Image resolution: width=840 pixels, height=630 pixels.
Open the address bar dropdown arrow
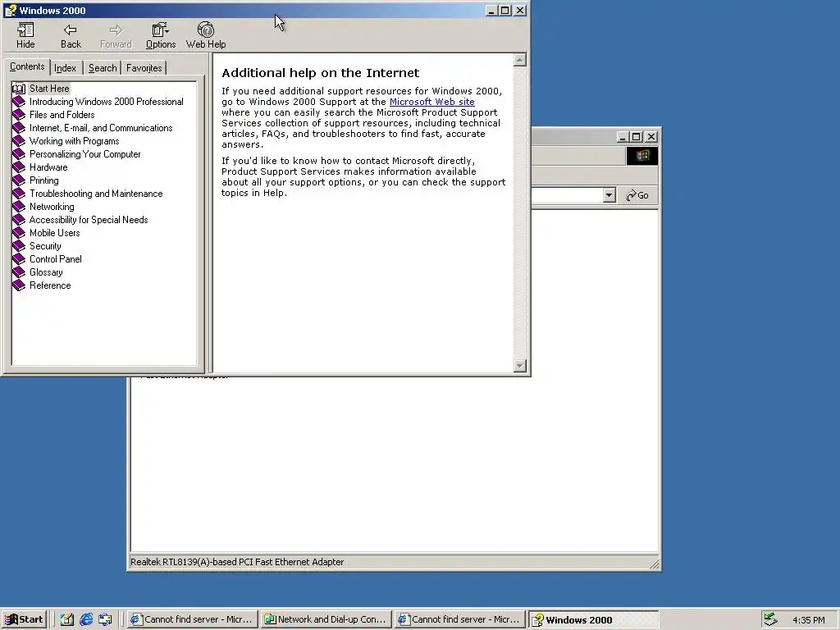coord(609,195)
